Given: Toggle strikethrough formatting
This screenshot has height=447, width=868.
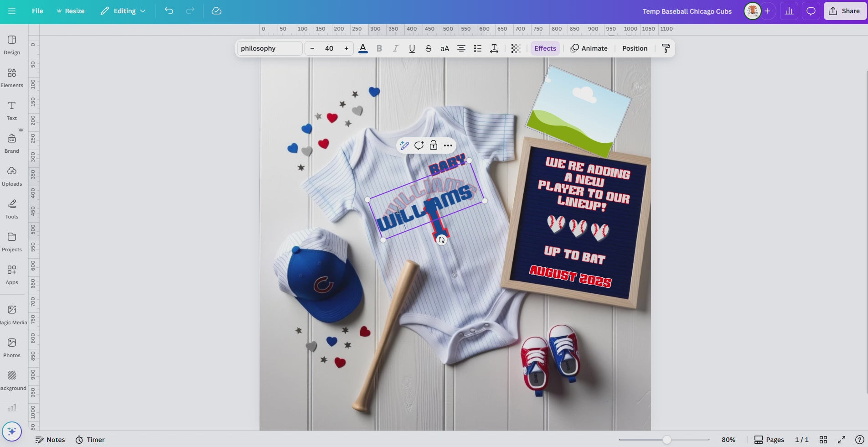Looking at the screenshot, I should 428,48.
